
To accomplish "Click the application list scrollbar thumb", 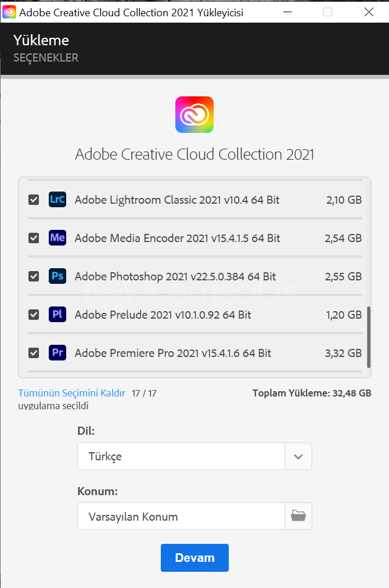I will click(x=369, y=337).
